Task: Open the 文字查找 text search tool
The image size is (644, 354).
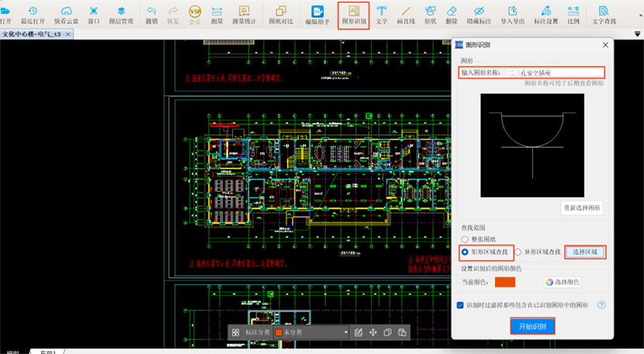Action: tap(604, 14)
